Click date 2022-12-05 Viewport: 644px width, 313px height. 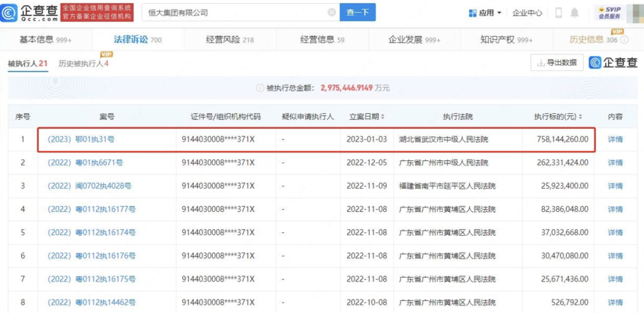tap(367, 162)
